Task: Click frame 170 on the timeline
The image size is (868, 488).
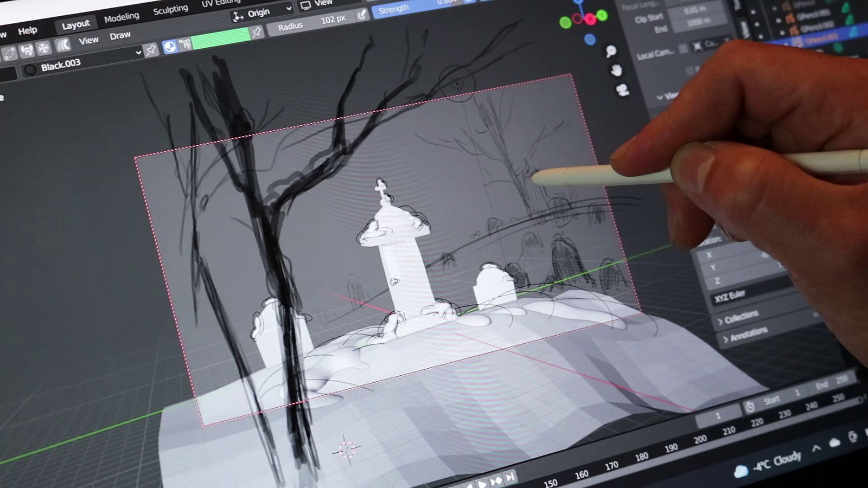Action: (x=611, y=465)
